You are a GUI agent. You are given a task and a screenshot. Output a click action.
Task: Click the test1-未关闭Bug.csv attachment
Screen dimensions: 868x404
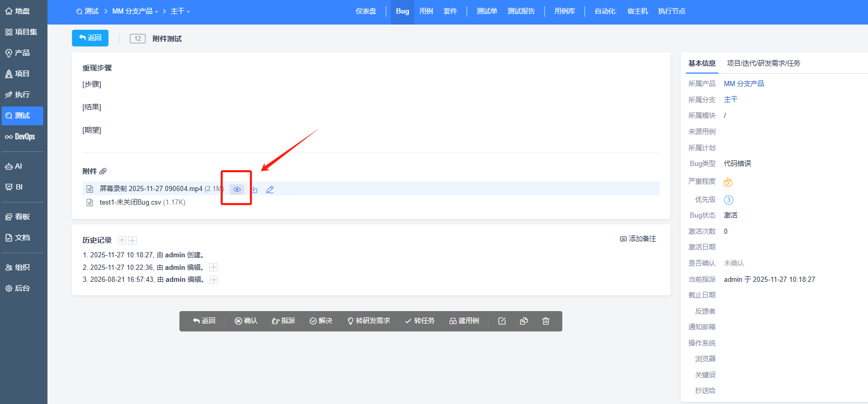tap(130, 203)
